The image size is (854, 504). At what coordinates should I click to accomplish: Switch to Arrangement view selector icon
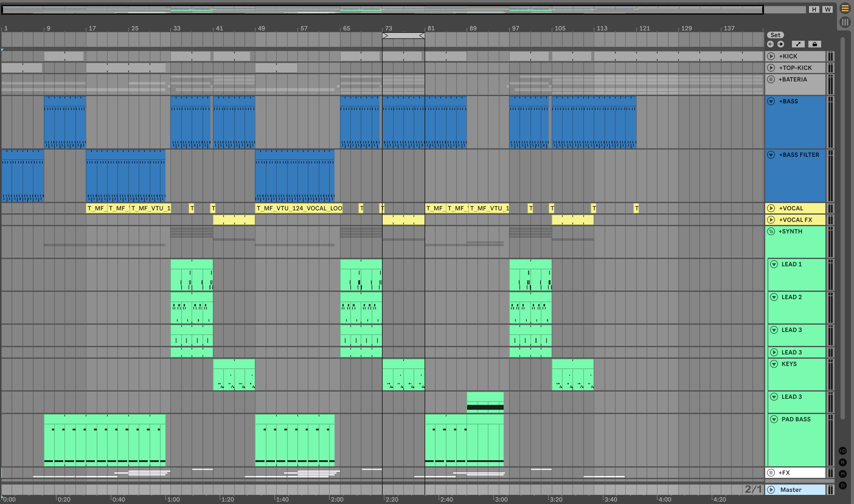[845, 9]
